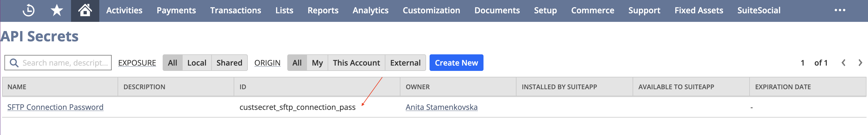The width and height of the screenshot is (868, 135).
Task: Open the Payments menu
Action: tap(176, 10)
